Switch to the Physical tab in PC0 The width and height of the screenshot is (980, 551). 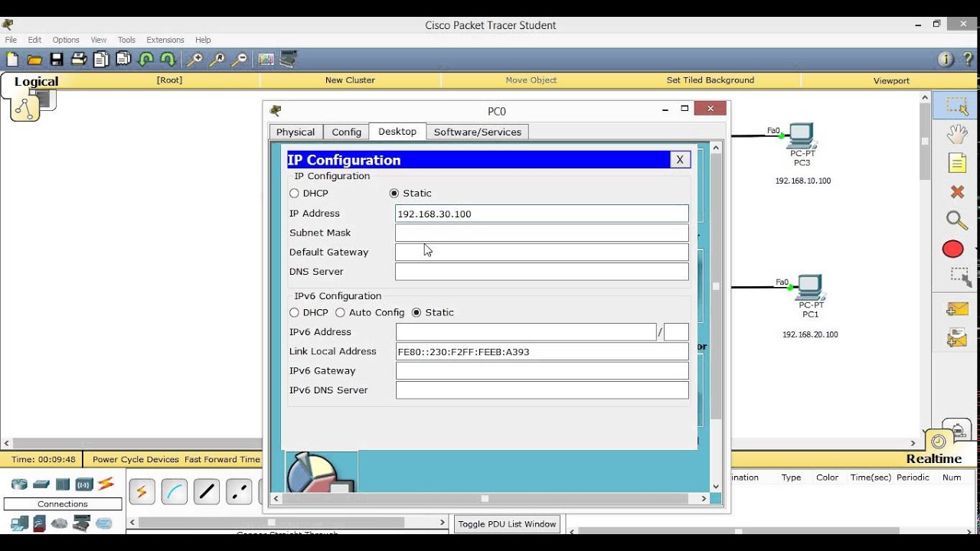(296, 132)
